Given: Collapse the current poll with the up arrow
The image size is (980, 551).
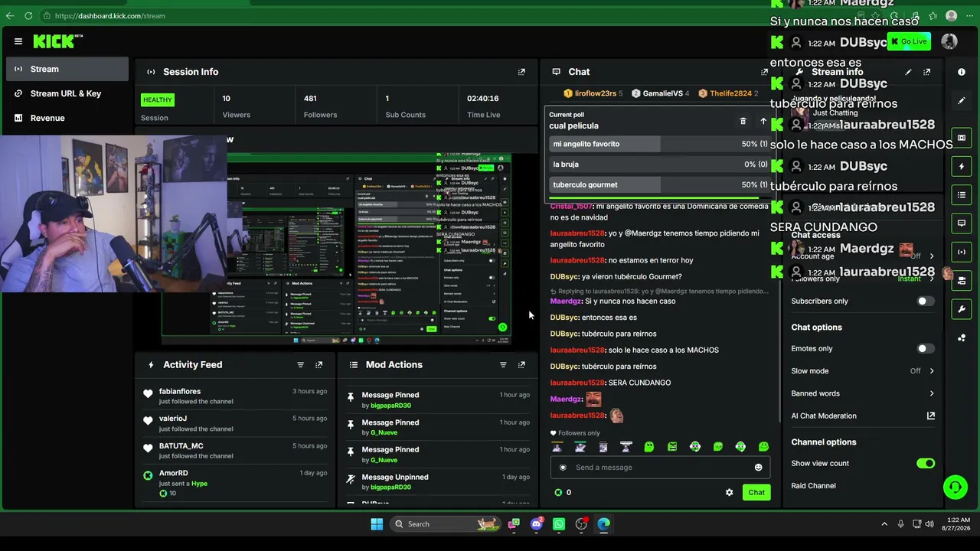Looking at the screenshot, I should point(763,121).
